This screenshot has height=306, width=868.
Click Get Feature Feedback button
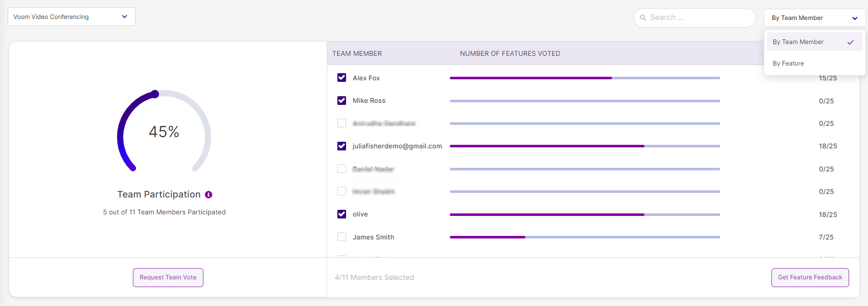810,277
